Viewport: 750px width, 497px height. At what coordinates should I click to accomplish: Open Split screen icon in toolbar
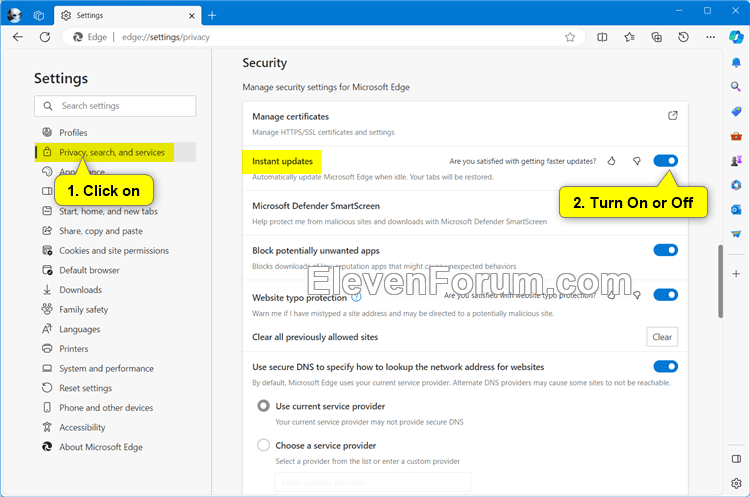(602, 37)
